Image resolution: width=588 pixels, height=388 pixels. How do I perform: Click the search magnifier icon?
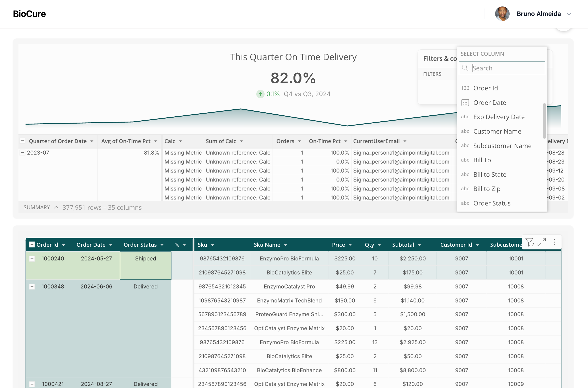point(465,68)
